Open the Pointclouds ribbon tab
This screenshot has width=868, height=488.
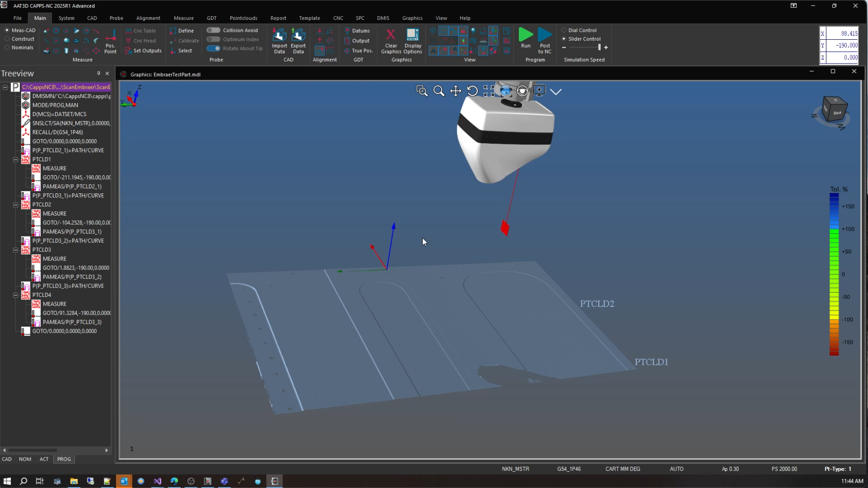243,18
